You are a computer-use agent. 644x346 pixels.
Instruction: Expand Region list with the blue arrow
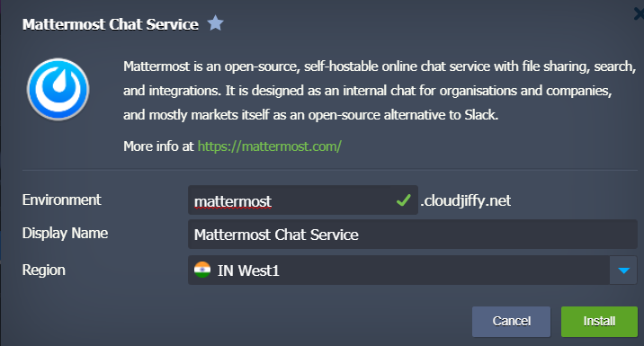click(x=623, y=271)
